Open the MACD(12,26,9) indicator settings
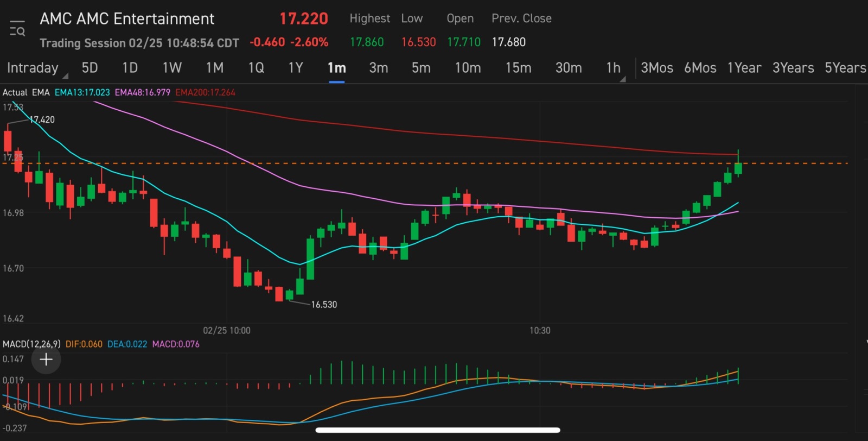The height and width of the screenshot is (441, 868). (x=31, y=344)
